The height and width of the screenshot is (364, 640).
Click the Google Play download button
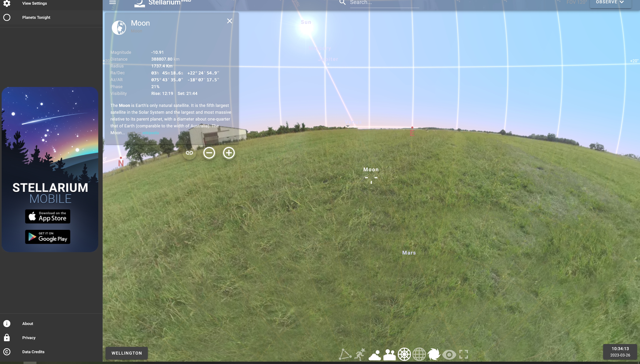tap(47, 236)
